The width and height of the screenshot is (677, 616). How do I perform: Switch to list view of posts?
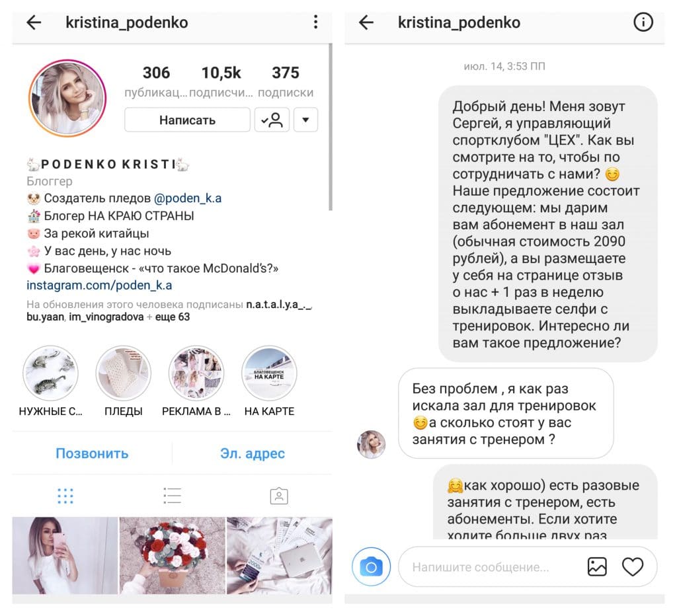pyautogui.click(x=173, y=496)
